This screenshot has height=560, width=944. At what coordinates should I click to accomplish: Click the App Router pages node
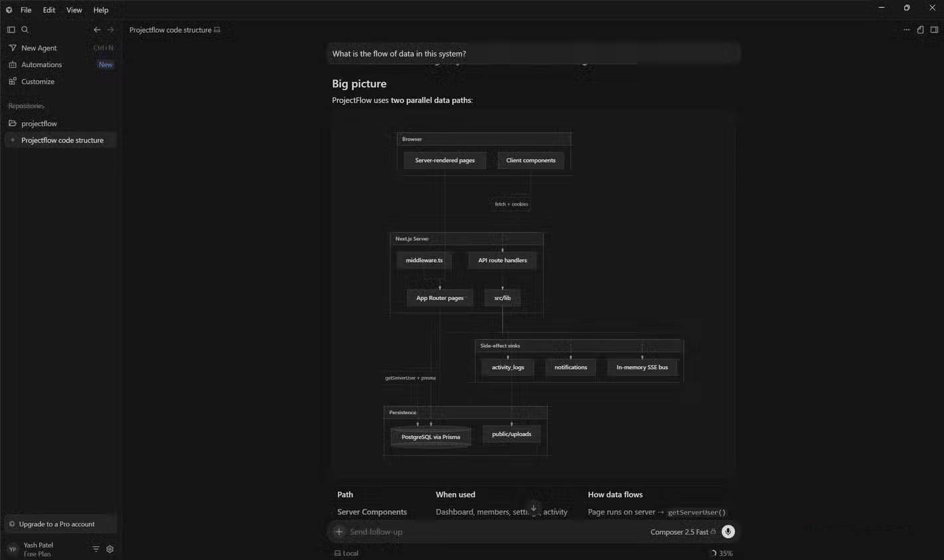[439, 298]
